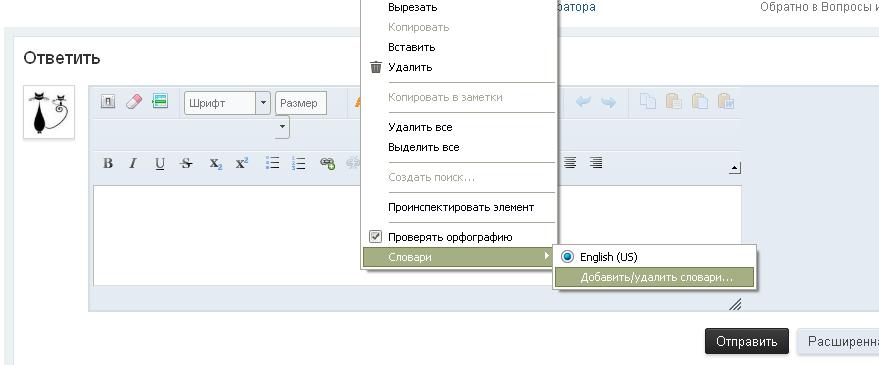
Task: Click the Redo arrow icon
Action: [608, 102]
